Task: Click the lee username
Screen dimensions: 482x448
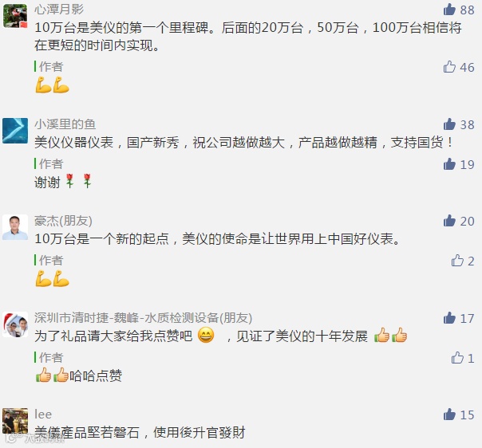Action: click(x=43, y=415)
